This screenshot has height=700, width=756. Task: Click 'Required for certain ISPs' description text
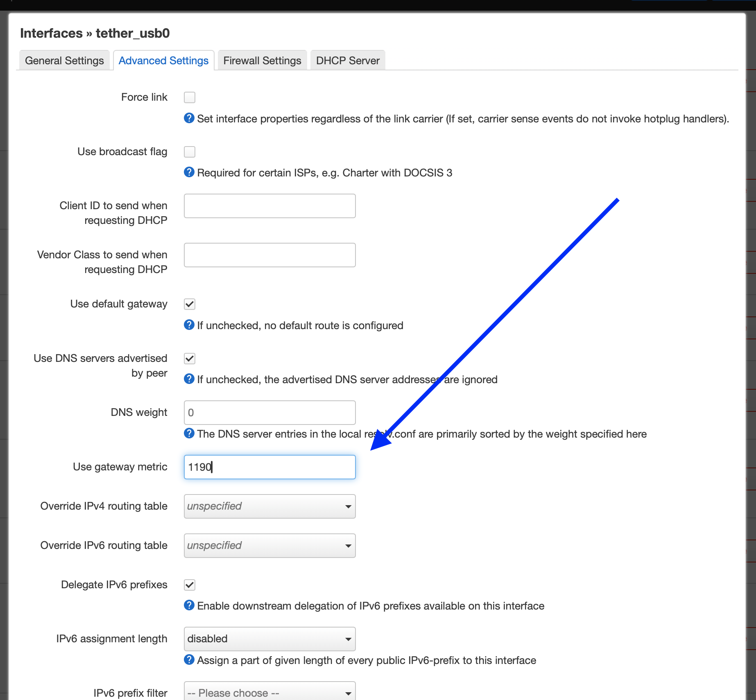click(x=325, y=173)
